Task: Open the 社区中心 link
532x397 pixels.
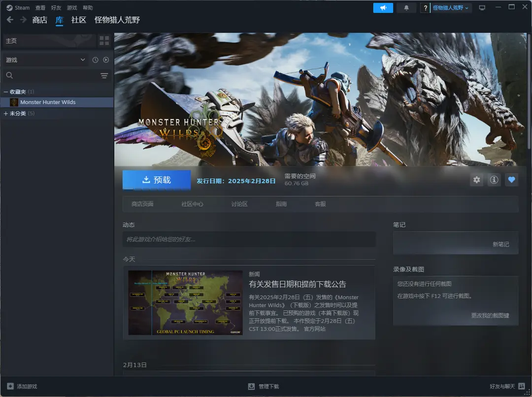Action: tap(193, 204)
